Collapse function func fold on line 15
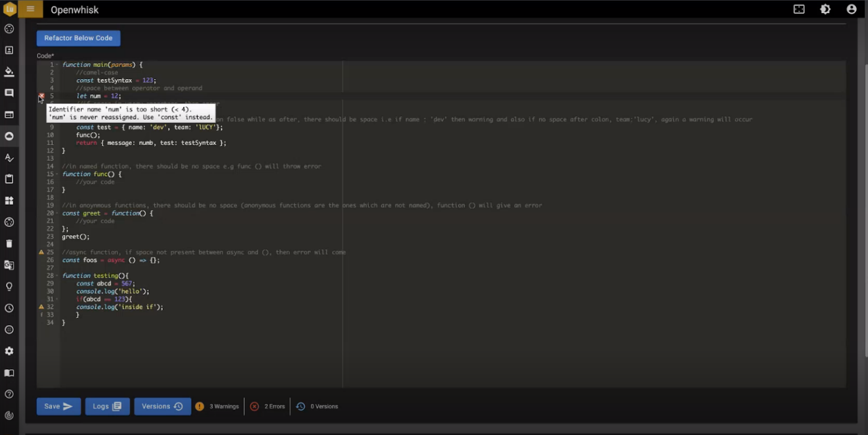The height and width of the screenshot is (435, 868). pyautogui.click(x=57, y=174)
